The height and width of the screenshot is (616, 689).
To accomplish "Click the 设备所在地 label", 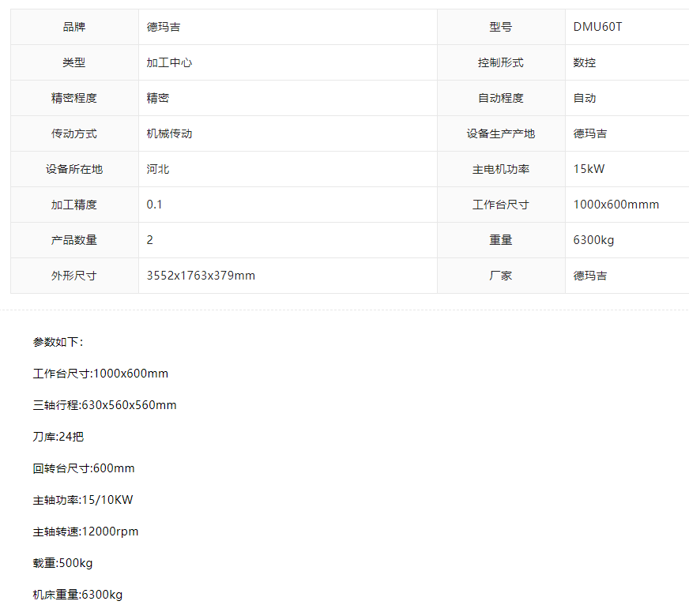I will 74,169.
